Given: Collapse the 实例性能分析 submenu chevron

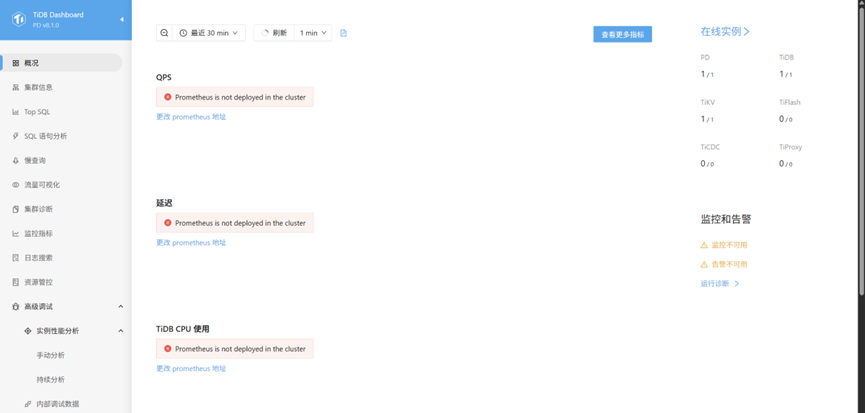Looking at the screenshot, I should pyautogui.click(x=121, y=331).
